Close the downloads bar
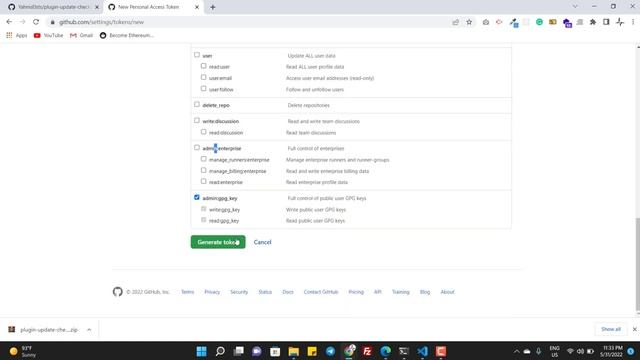Screen dimensions: 640x360 click(x=634, y=329)
